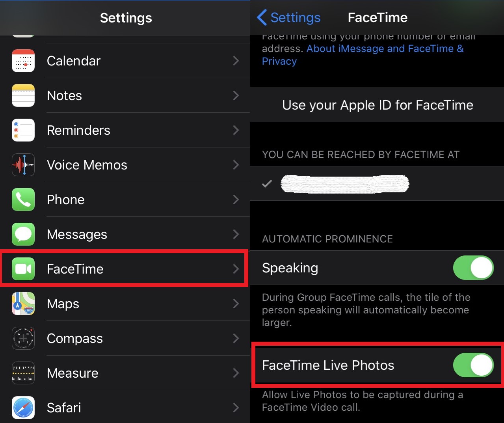Tap the yellow Notes icon

(23, 95)
